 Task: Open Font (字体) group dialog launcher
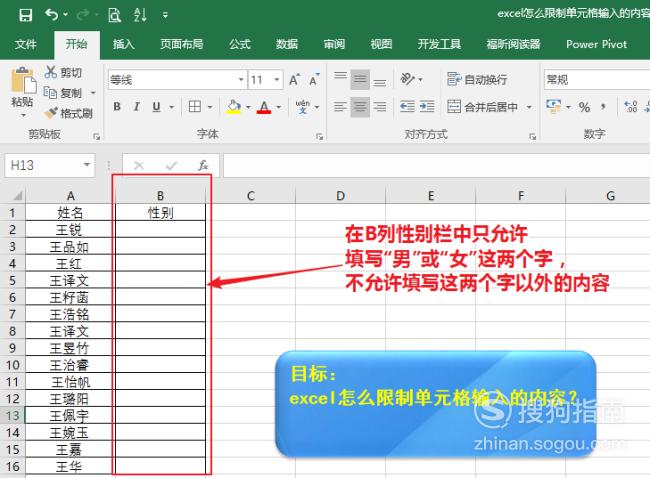(319, 136)
